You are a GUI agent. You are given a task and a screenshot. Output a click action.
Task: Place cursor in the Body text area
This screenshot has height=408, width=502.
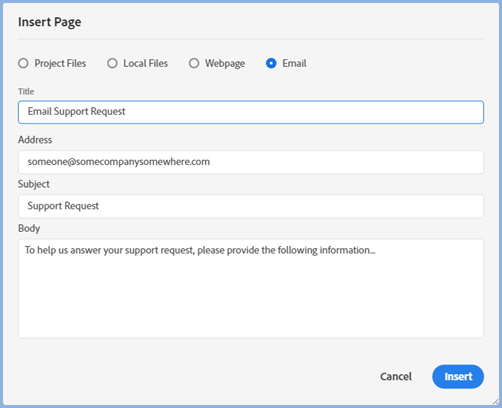coord(251,288)
